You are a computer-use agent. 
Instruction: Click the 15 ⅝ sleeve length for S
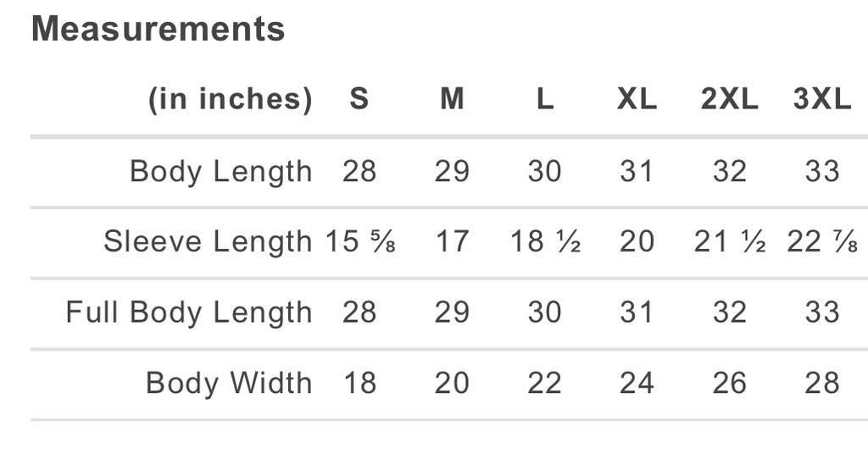pyautogui.click(x=359, y=241)
